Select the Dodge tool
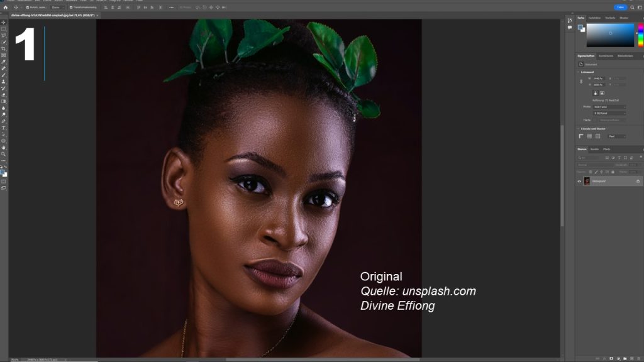 pos(4,114)
